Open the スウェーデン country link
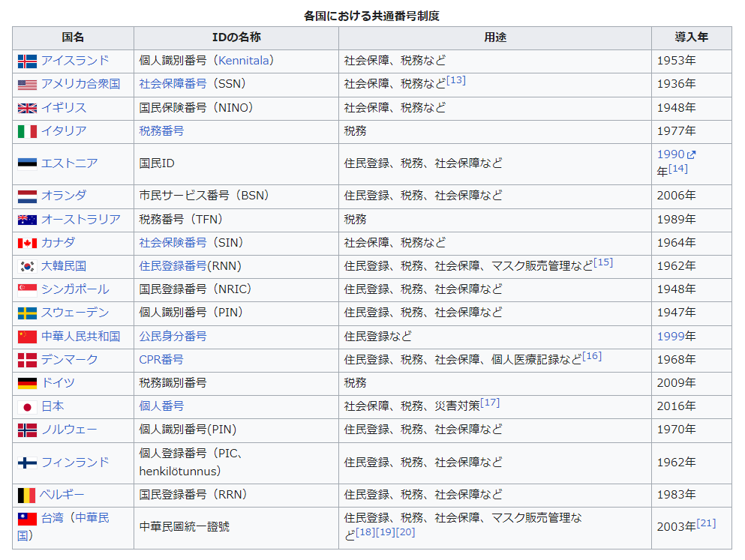745x560 pixels. [x=75, y=313]
